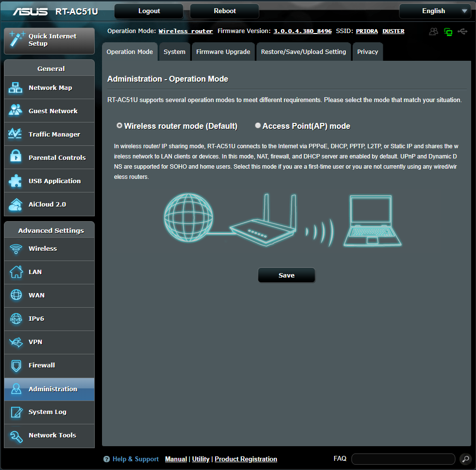Open LAN settings menu item
The image size is (476, 470).
49,272
